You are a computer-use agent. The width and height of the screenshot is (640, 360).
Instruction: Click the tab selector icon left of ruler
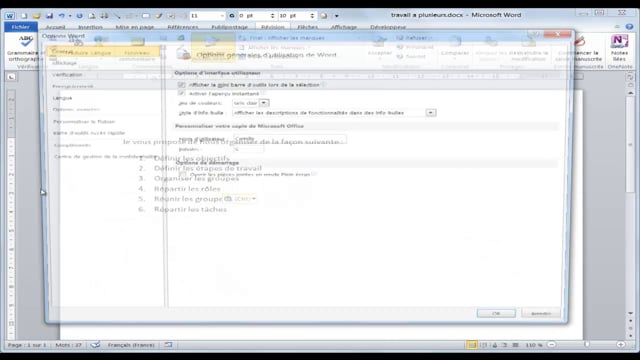(x=11, y=77)
